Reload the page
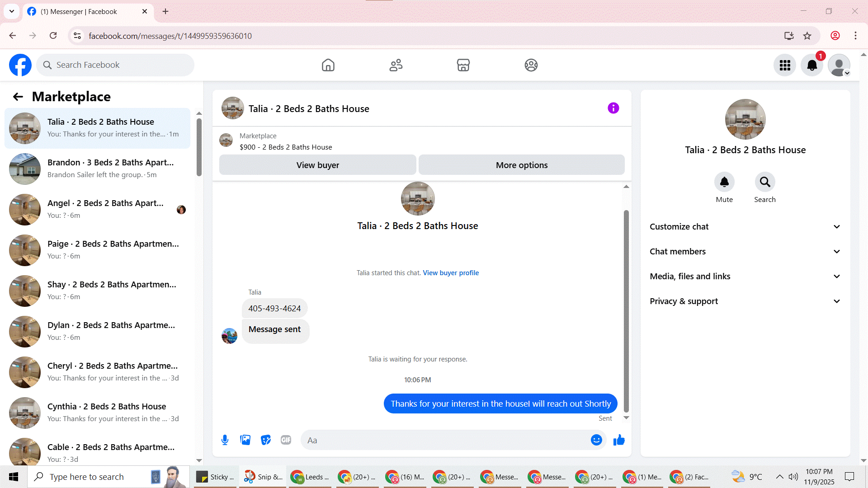This screenshot has width=868, height=488. pos(53,36)
